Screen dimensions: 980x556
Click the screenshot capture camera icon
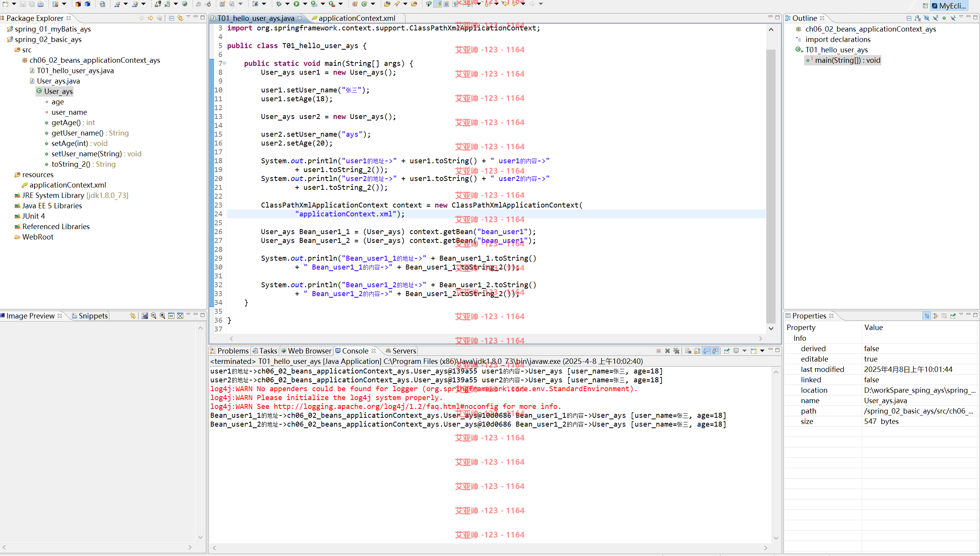255,4
